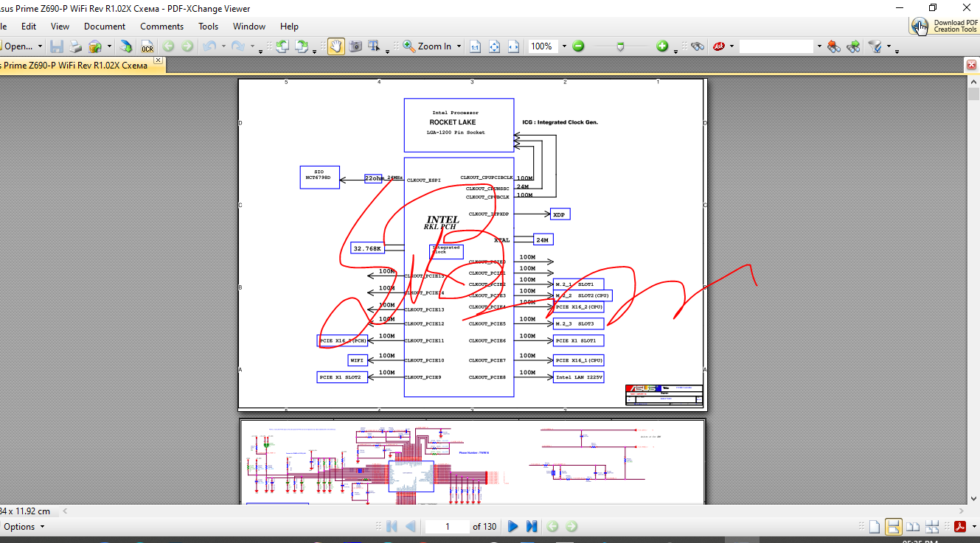The height and width of the screenshot is (543, 980).
Task: Click the search options funnel icon
Action: coord(875,46)
